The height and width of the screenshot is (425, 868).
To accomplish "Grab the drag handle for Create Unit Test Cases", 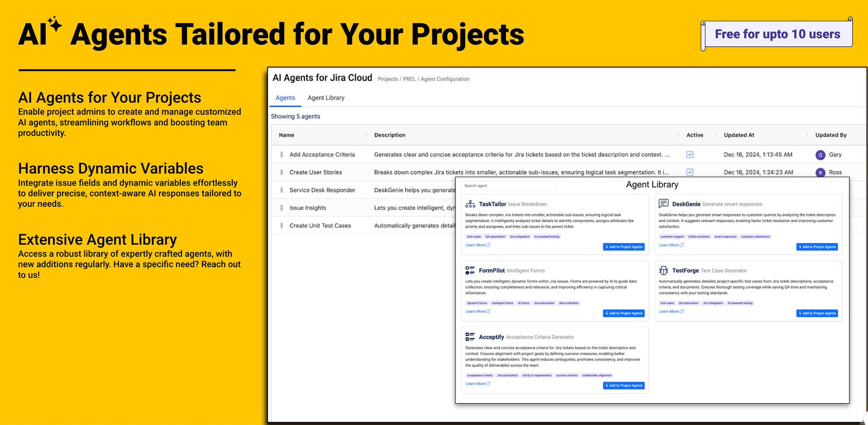I will point(282,226).
